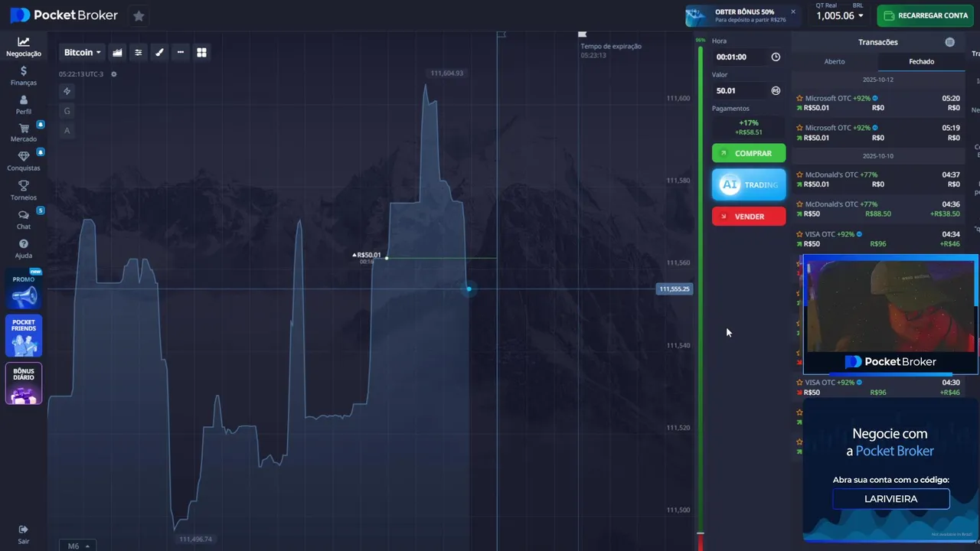Screen dimensions: 980x551
Task: Click the 111,496.74 chart low label
Action: point(195,539)
